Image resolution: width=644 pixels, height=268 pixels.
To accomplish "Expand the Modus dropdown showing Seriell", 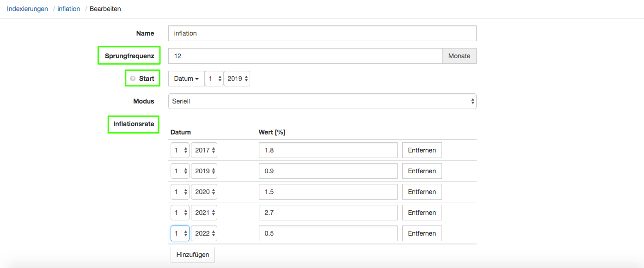I will 322,101.
